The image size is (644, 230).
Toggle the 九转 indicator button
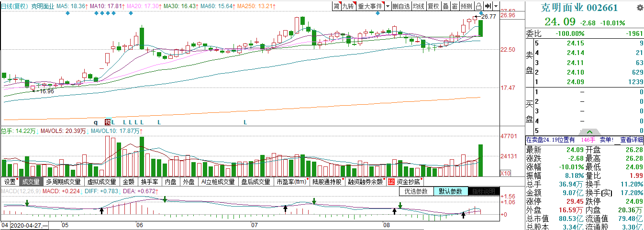pos(348,6)
